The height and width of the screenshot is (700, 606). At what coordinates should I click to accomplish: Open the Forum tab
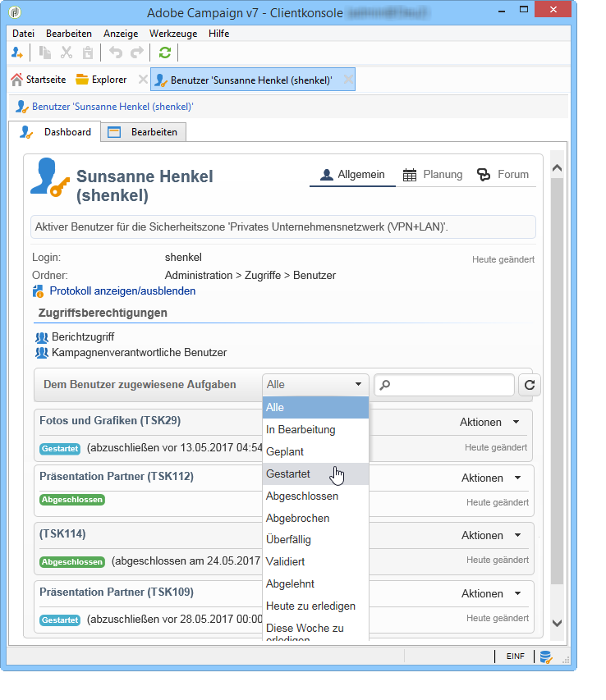click(503, 175)
